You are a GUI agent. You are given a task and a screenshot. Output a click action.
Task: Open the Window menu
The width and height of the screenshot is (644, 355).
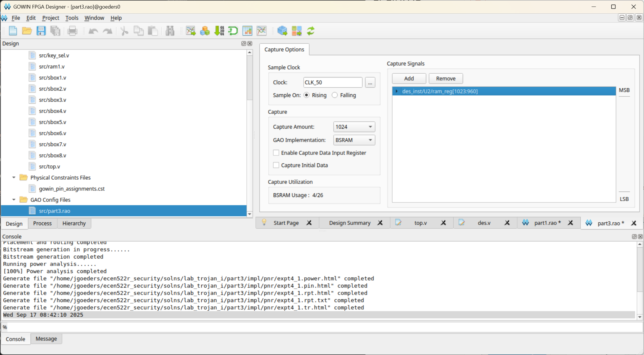pos(94,18)
